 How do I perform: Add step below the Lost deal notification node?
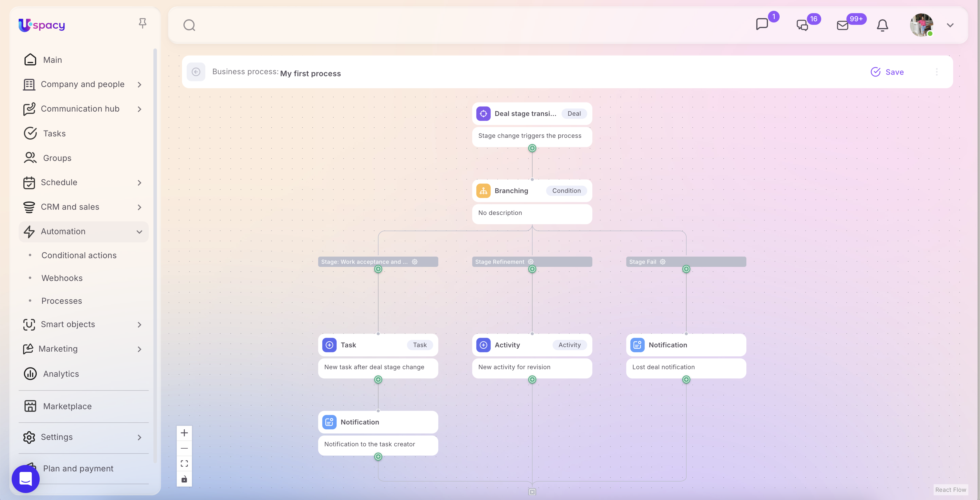coord(686,380)
